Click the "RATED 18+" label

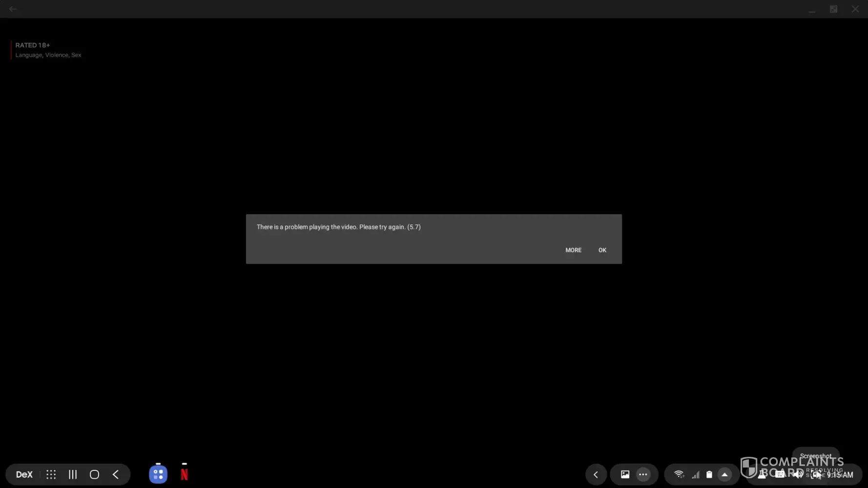click(x=33, y=45)
